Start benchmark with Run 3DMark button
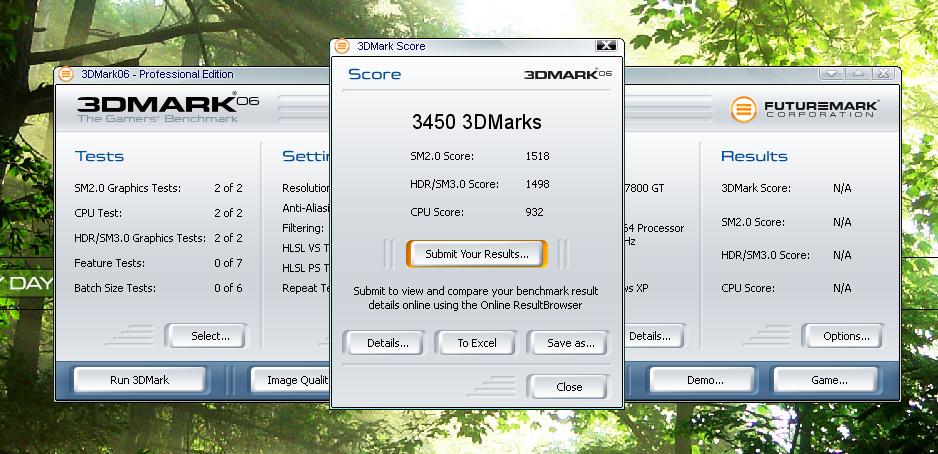 pyautogui.click(x=139, y=380)
